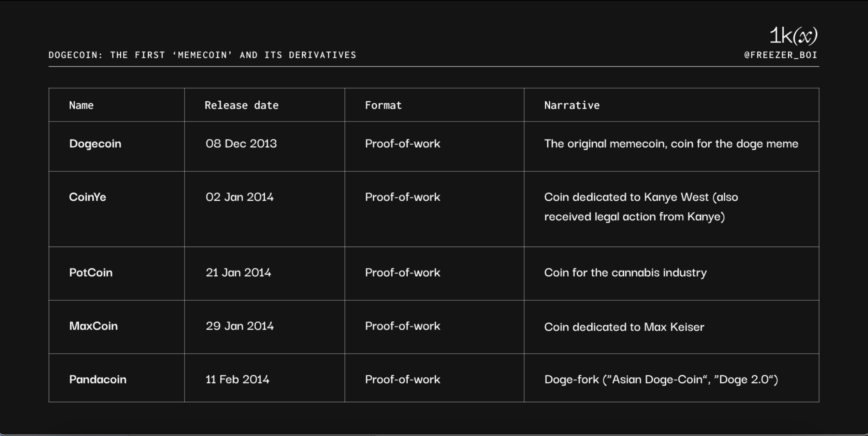The image size is (868, 436).
Task: Select the Format column header
Action: point(383,105)
